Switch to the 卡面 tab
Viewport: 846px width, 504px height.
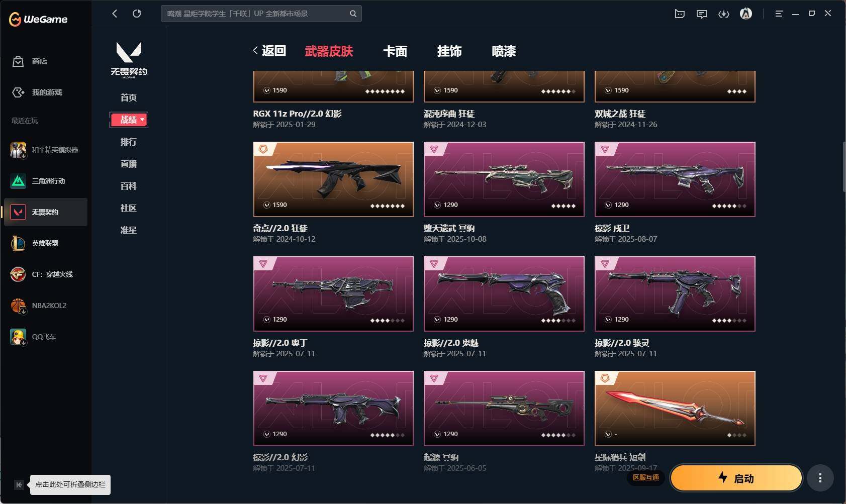coord(395,51)
